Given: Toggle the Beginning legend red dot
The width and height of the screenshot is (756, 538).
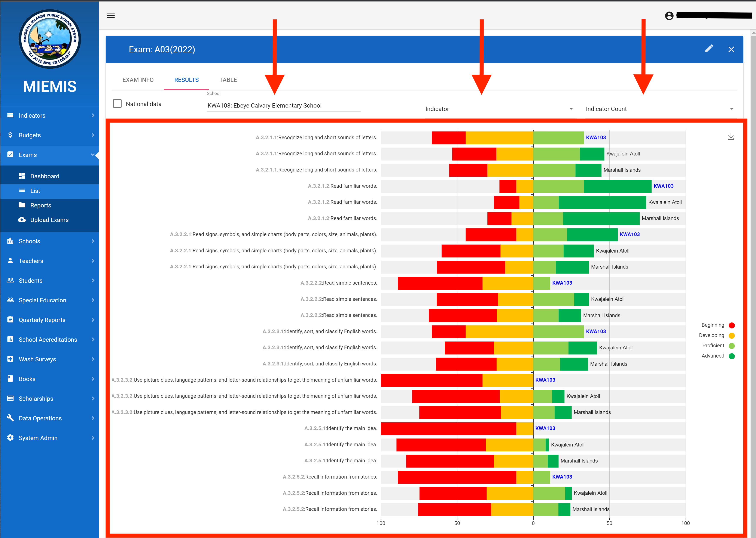Looking at the screenshot, I should click(x=732, y=325).
